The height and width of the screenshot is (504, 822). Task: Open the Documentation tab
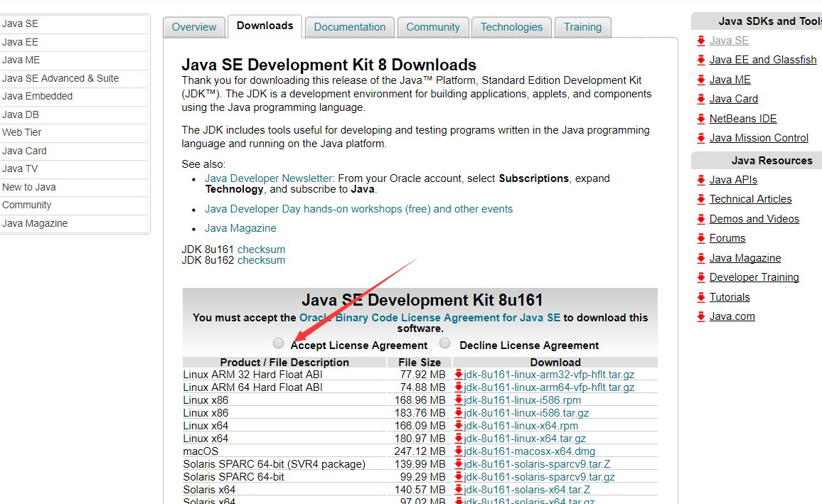point(350,27)
